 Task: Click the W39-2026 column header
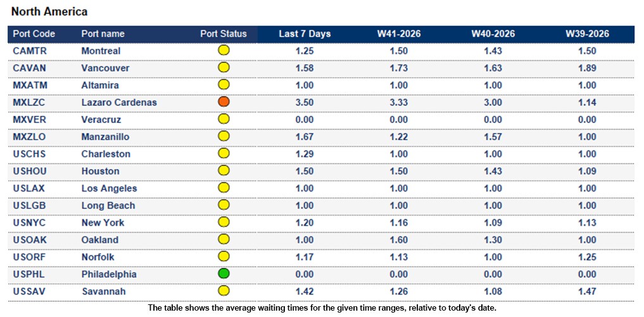point(587,34)
